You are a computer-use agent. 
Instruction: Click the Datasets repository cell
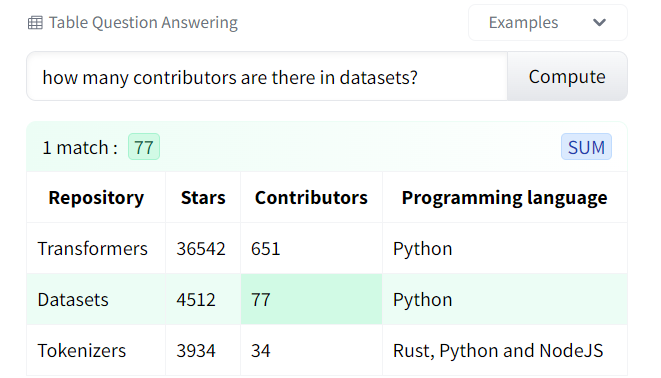click(96, 299)
